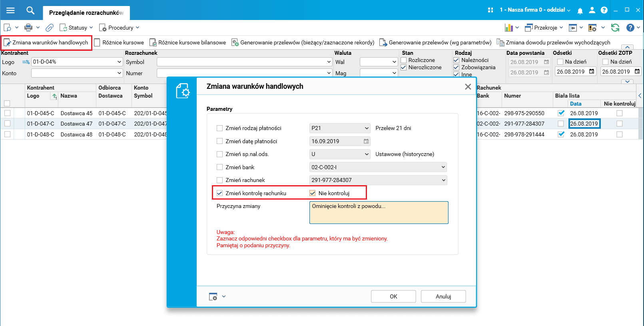
Task: Toggle Odsetki Na dzień checkbox
Action: (x=560, y=62)
